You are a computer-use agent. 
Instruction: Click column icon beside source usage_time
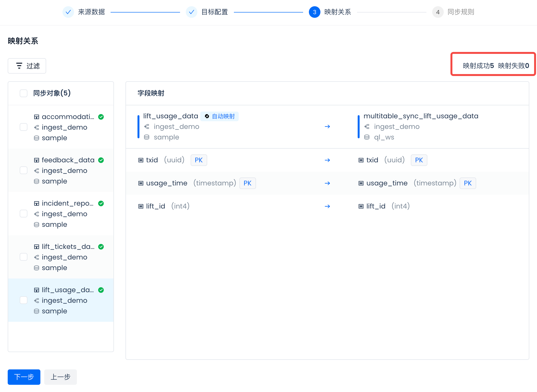tap(141, 183)
